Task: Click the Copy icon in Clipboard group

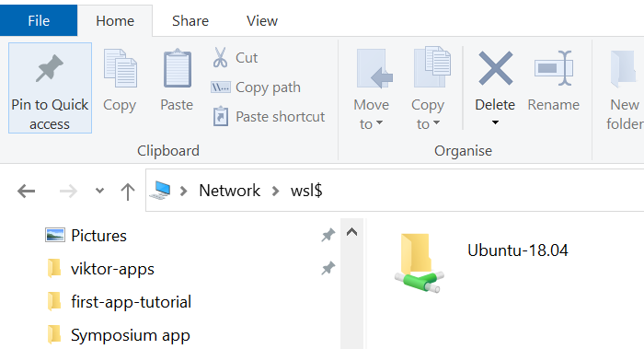Action: (120, 68)
